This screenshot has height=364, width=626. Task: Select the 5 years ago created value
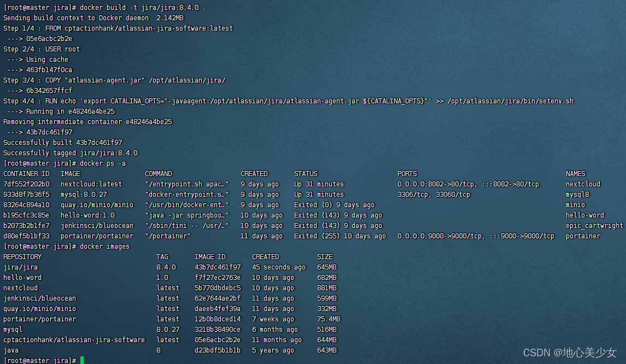coord(273,350)
